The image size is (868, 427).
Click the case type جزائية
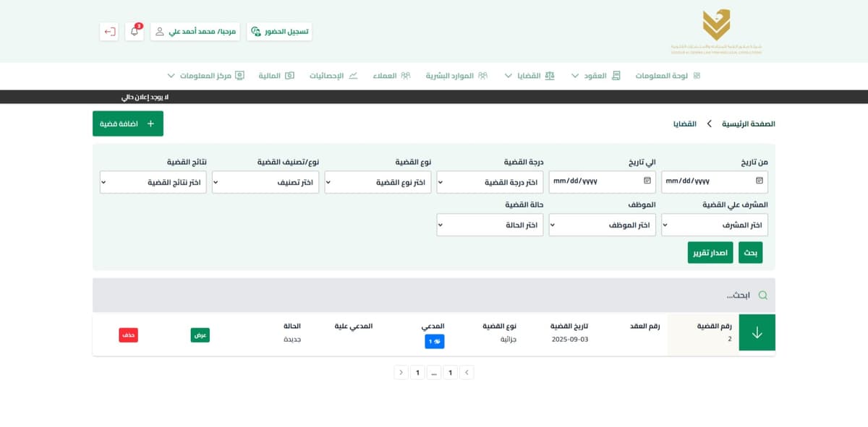509,339
